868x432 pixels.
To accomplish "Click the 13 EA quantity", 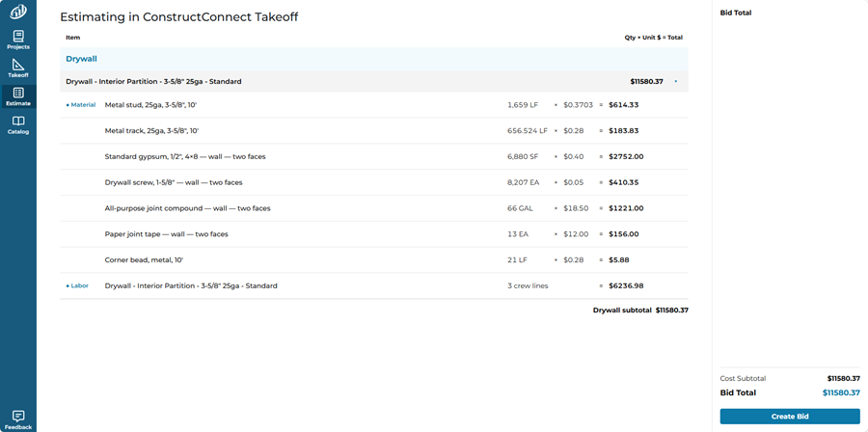I will click(518, 234).
